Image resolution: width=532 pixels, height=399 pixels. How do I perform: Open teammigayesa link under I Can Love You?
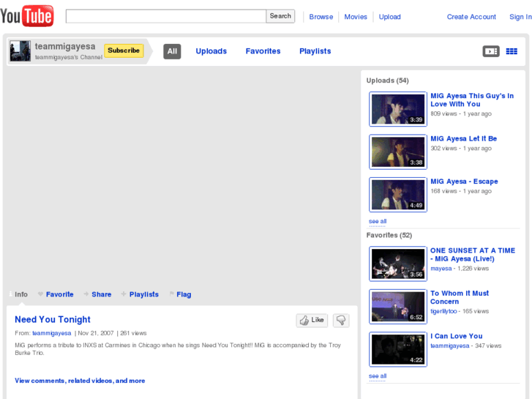(x=450, y=346)
